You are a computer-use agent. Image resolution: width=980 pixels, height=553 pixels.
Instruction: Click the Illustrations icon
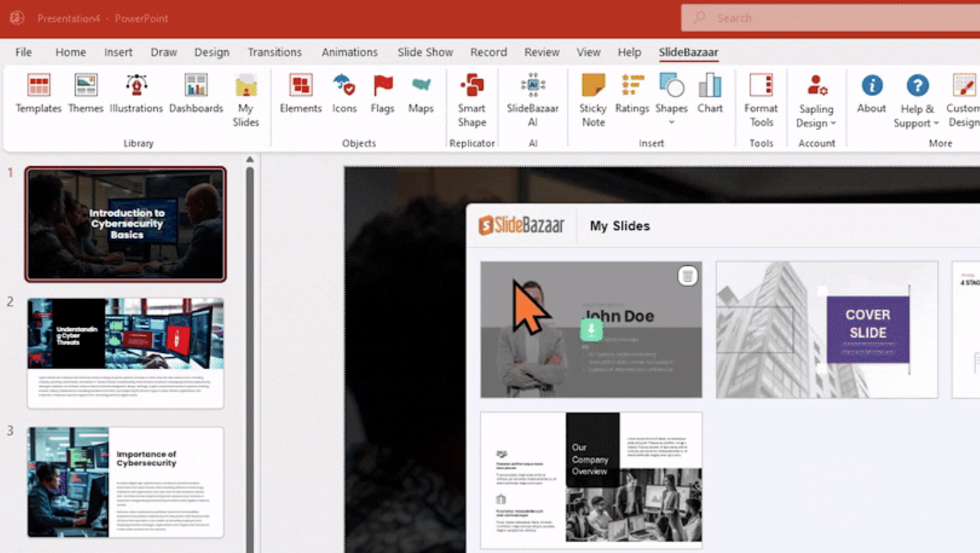coord(136,94)
